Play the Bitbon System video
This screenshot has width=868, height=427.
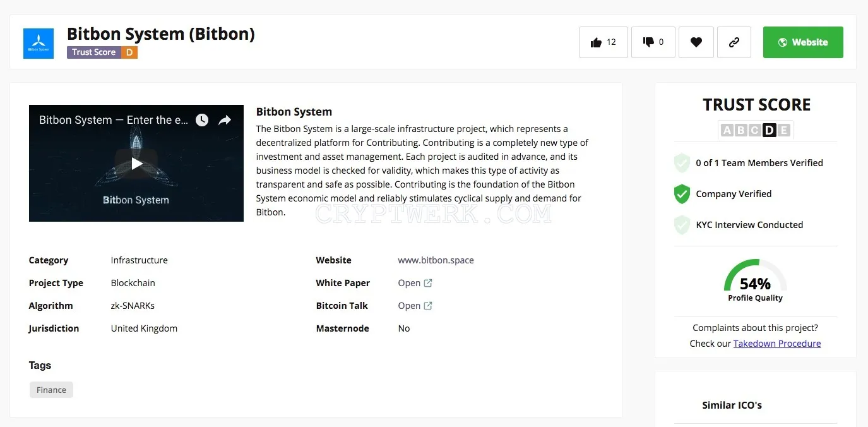click(x=136, y=164)
